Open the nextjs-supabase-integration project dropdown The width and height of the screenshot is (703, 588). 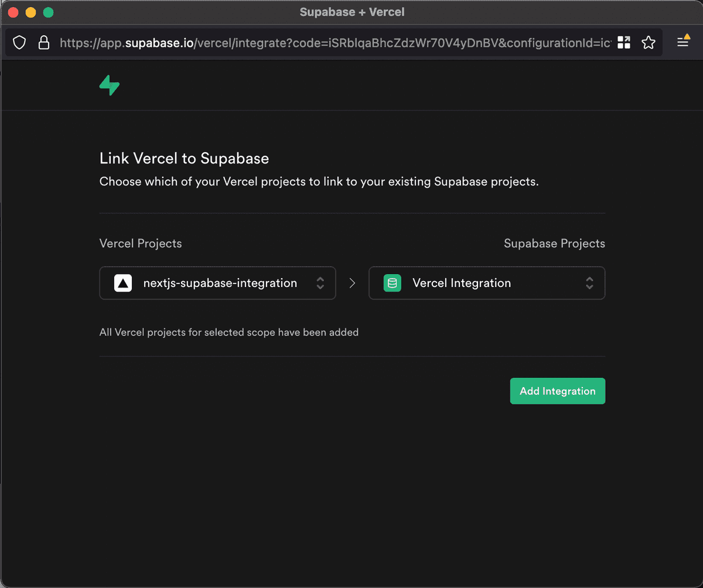coord(217,283)
